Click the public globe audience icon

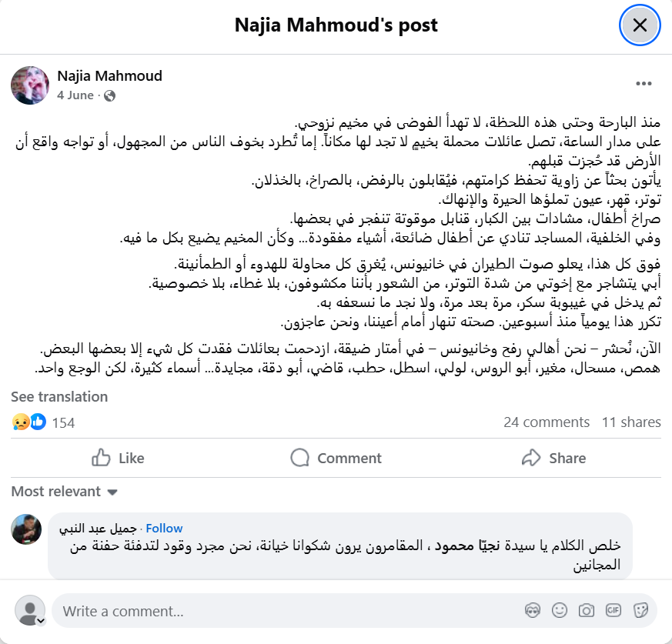tap(110, 95)
